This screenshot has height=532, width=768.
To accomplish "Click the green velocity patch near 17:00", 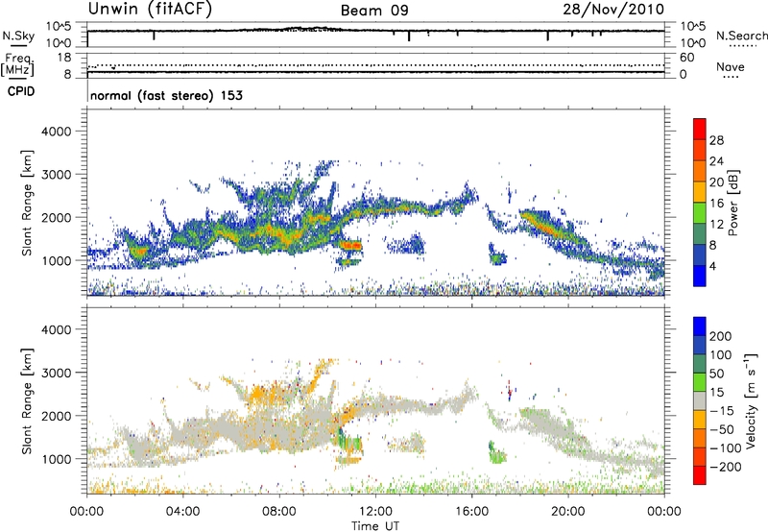I will point(497,454).
